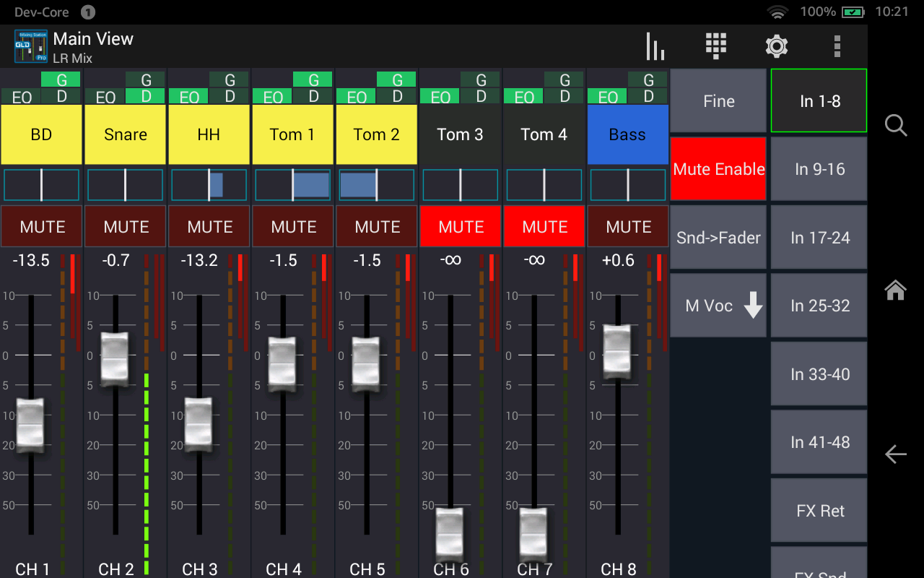Tap the Mixing Station app logo

(31, 47)
